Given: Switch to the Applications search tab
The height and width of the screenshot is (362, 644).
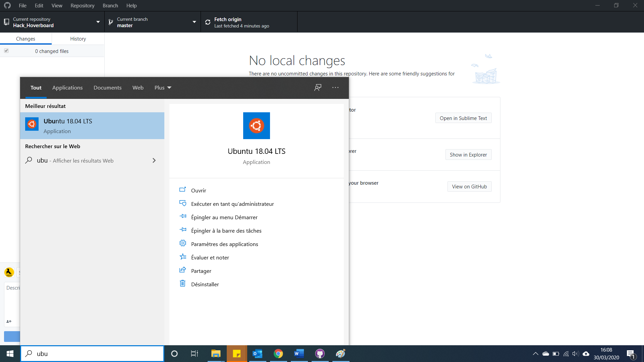Looking at the screenshot, I should [x=67, y=87].
